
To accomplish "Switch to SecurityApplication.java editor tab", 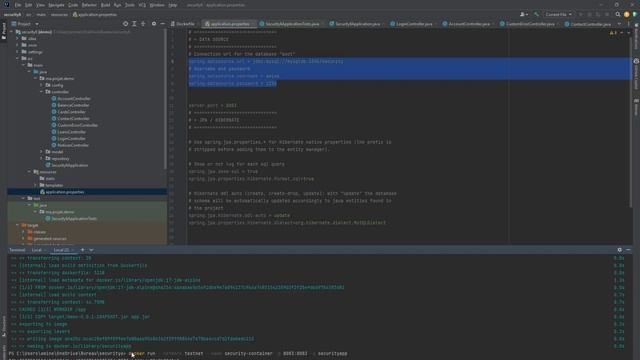I will coord(355,24).
